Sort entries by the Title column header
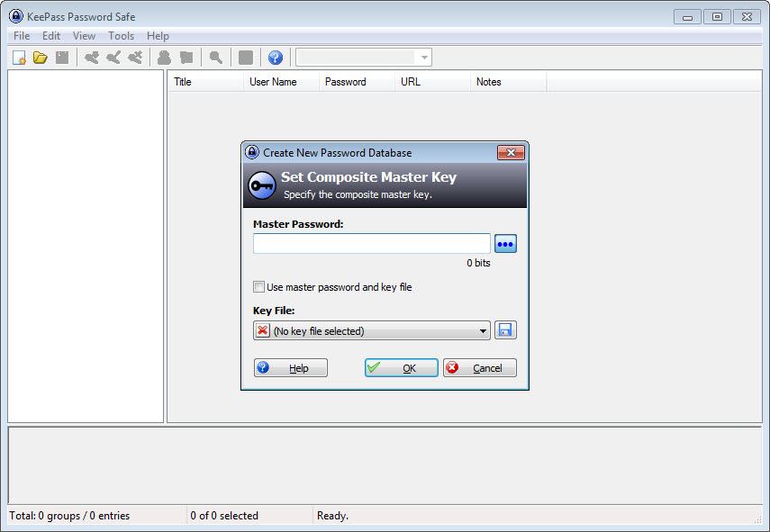Viewport: 770px width, 532px height. (x=205, y=82)
